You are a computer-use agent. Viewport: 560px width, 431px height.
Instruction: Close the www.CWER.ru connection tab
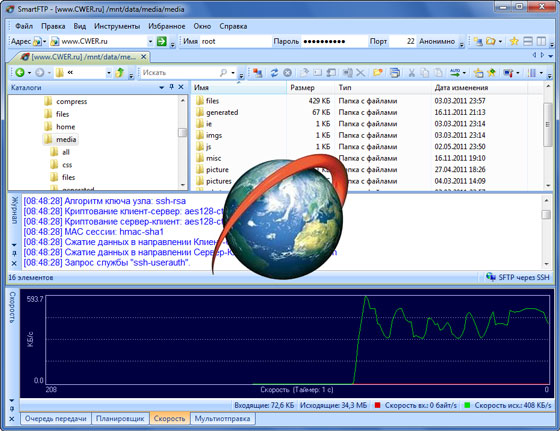[x=144, y=57]
